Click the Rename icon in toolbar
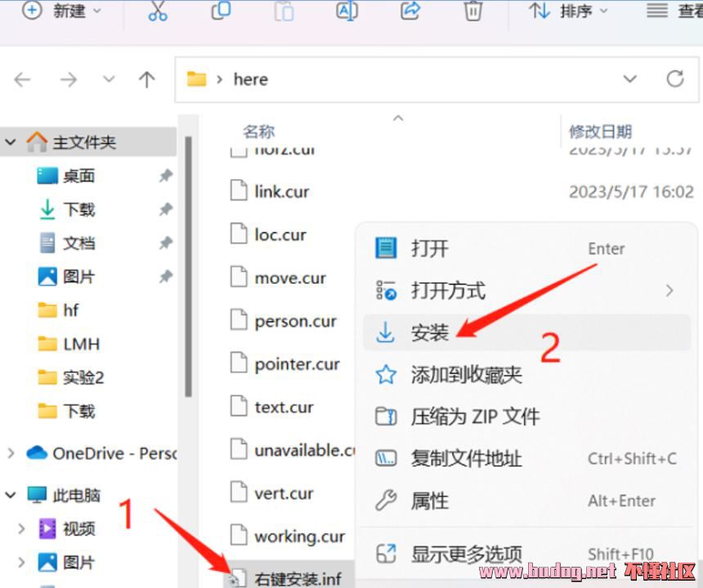Viewport: 703px width, 588px height. point(347,11)
